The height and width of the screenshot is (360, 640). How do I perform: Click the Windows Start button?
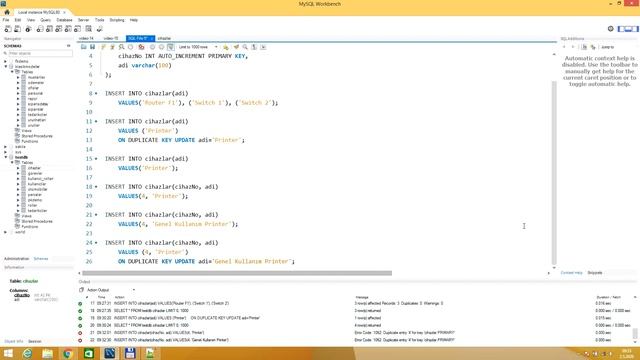tap(8, 353)
